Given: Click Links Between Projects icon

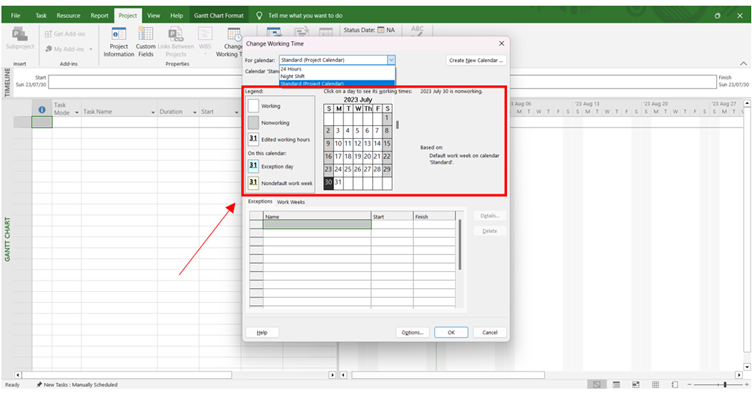Looking at the screenshot, I should (176, 35).
